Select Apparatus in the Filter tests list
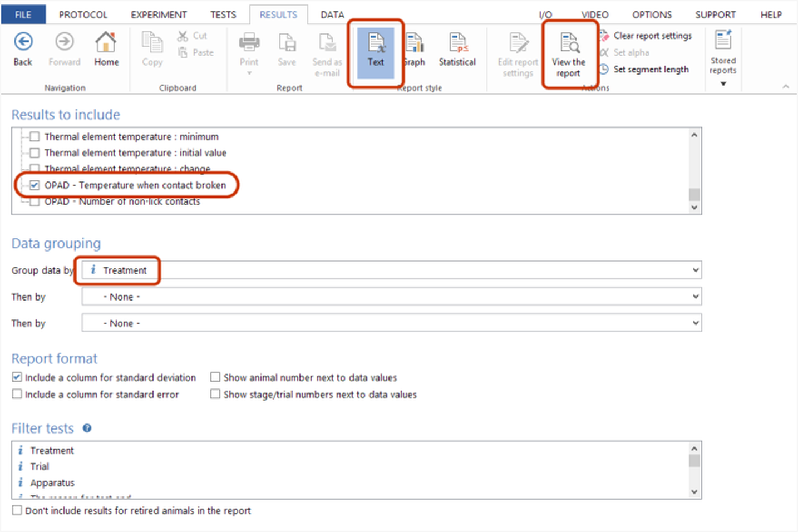This screenshot has height=532, width=798. [x=52, y=482]
